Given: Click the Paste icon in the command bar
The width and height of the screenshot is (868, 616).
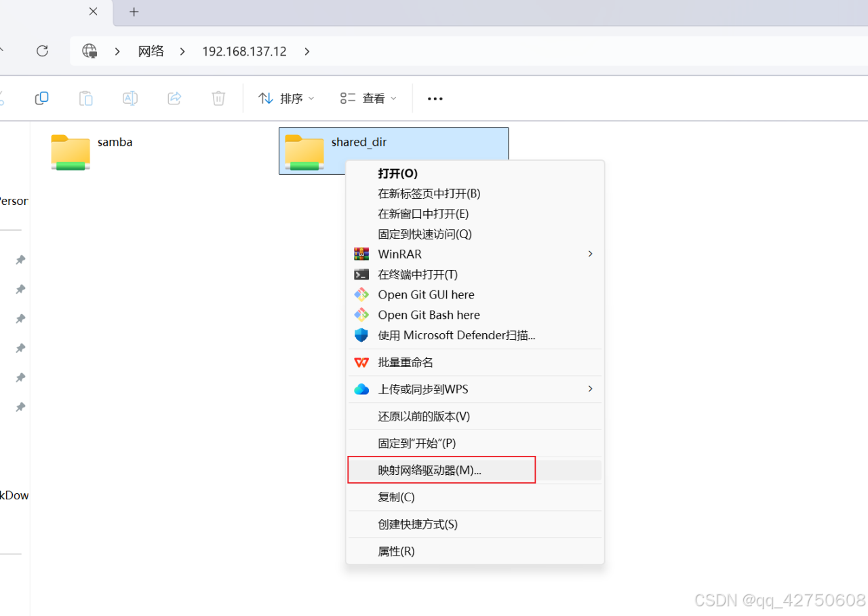Looking at the screenshot, I should click(85, 98).
